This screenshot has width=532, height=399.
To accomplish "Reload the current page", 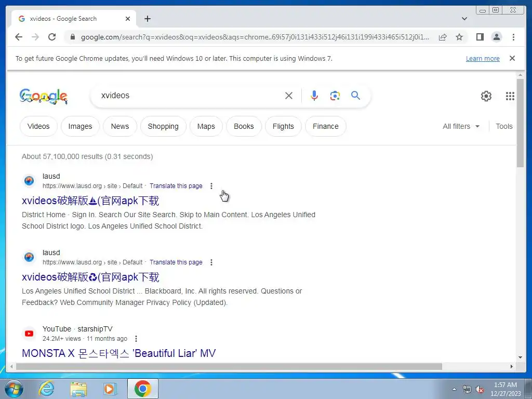I will [x=52, y=37].
